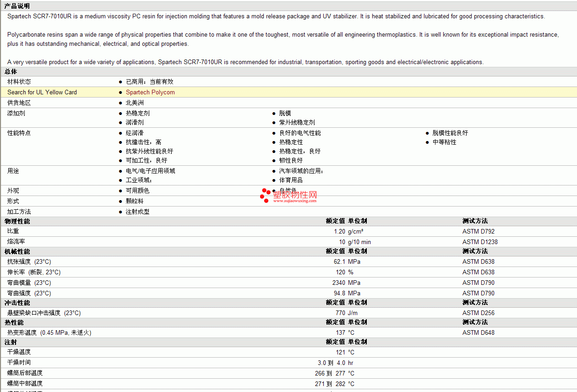Click the 抗张强度 (23°C) property label

(29, 261)
